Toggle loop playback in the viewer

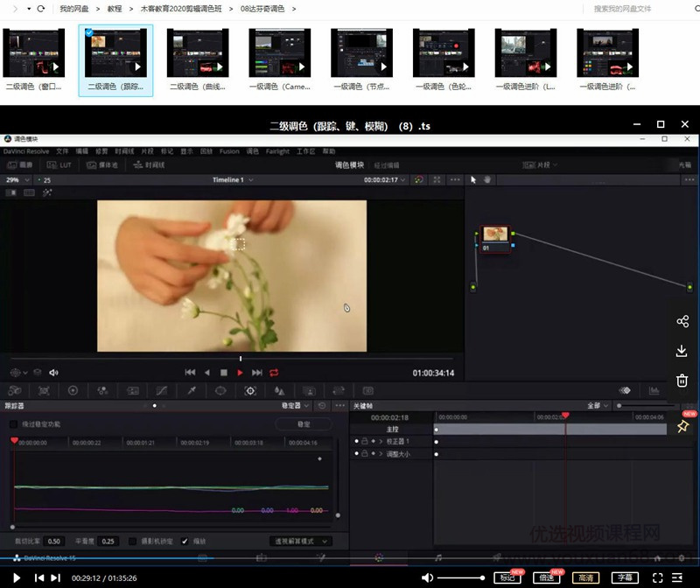[274, 373]
